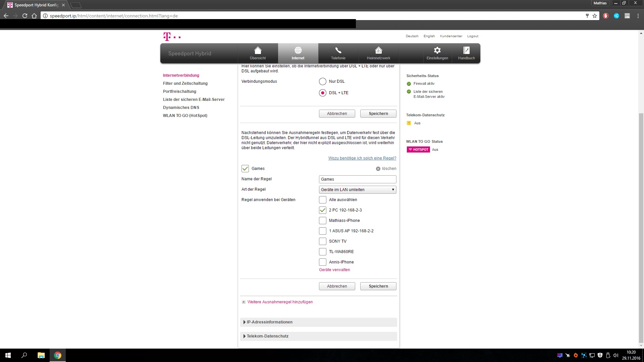Select the Internet globe tab
This screenshot has width=644, height=362.
pos(298,53)
